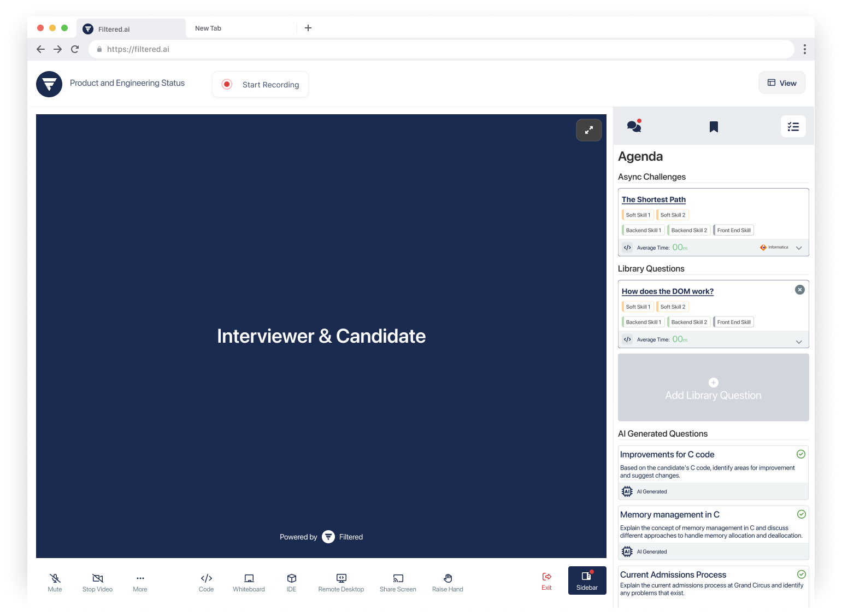Toggle the Sidebar panel
The height and width of the screenshot is (616, 842).
point(587,580)
